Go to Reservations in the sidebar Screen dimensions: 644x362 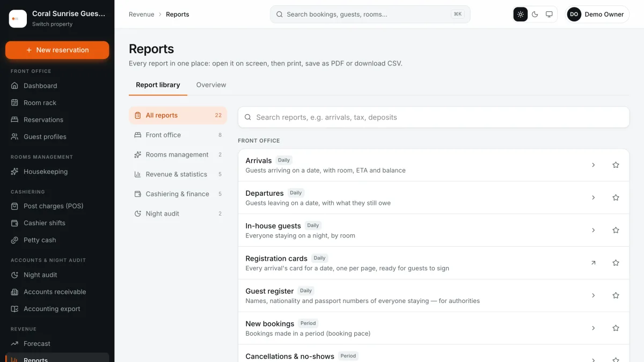[57, 120]
